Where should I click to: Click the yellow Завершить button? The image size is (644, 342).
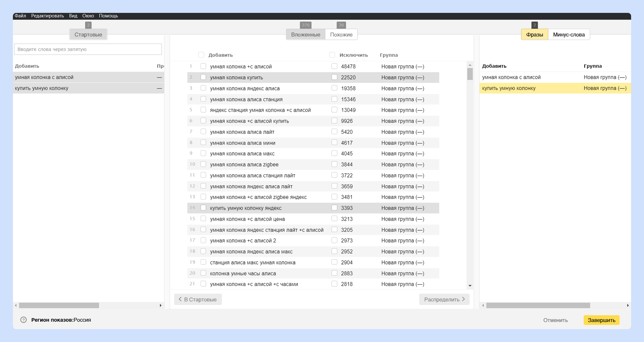601,320
